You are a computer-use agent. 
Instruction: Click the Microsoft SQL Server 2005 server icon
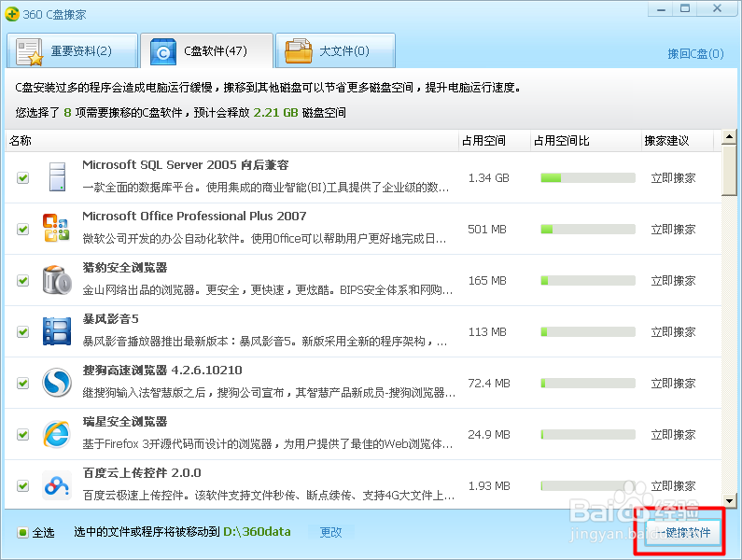57,177
